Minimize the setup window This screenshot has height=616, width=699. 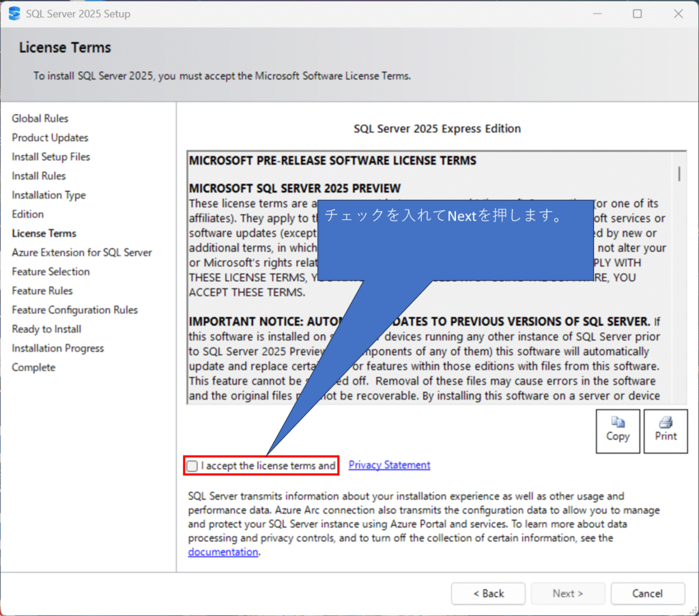pyautogui.click(x=597, y=14)
